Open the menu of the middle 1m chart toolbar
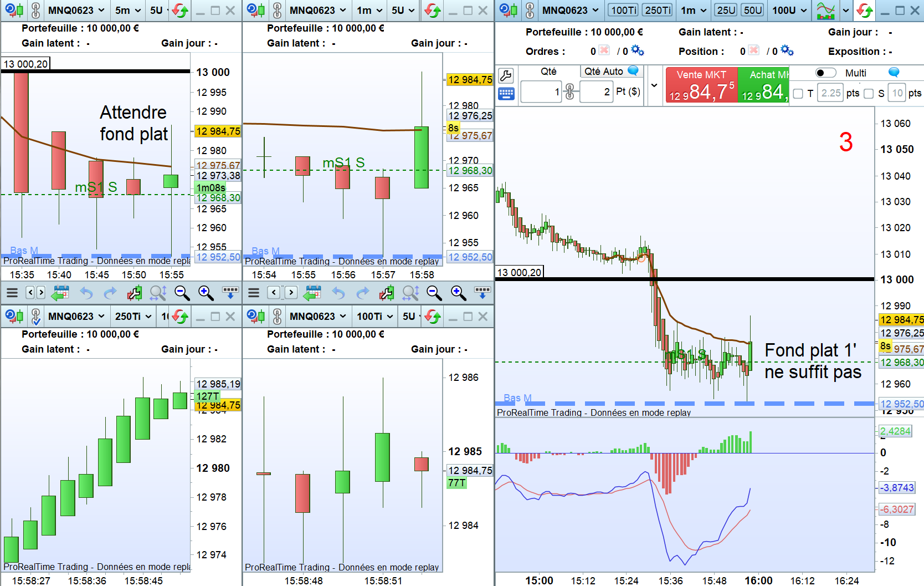This screenshot has width=924, height=586. pos(254,293)
